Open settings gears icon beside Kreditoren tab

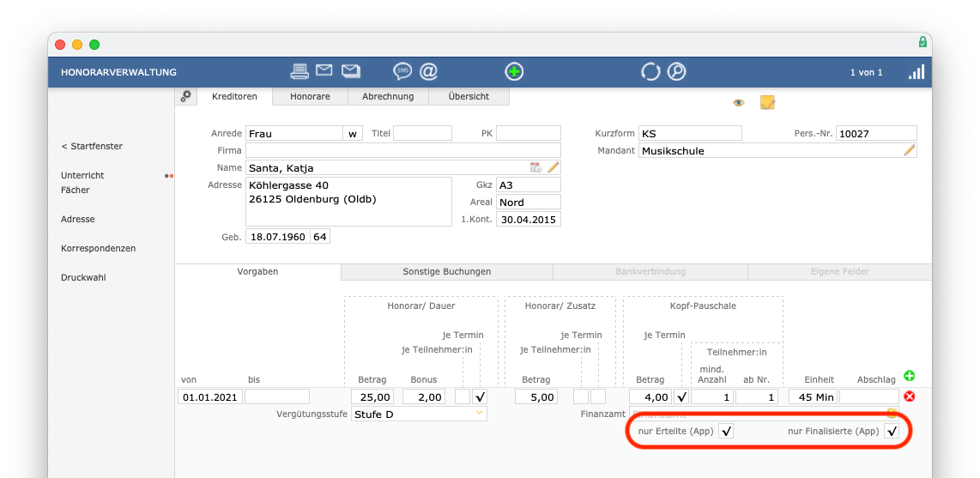click(x=185, y=96)
